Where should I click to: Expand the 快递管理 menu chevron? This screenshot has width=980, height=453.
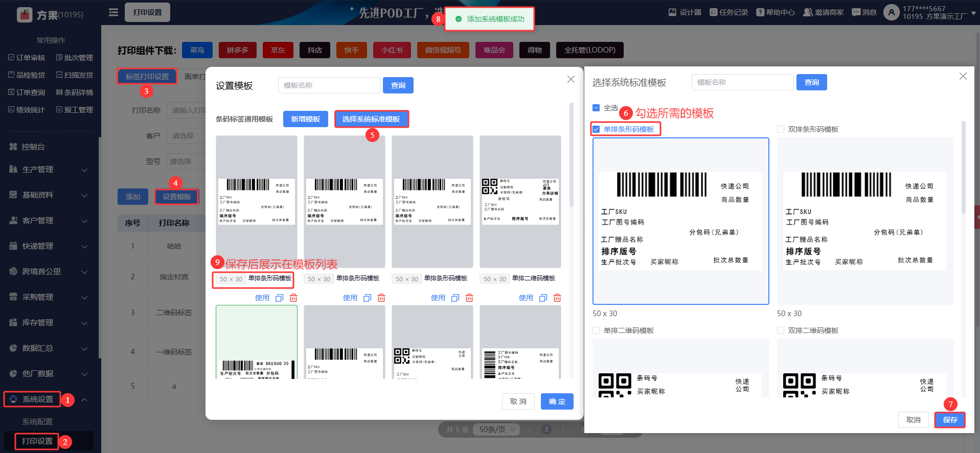coord(84,246)
